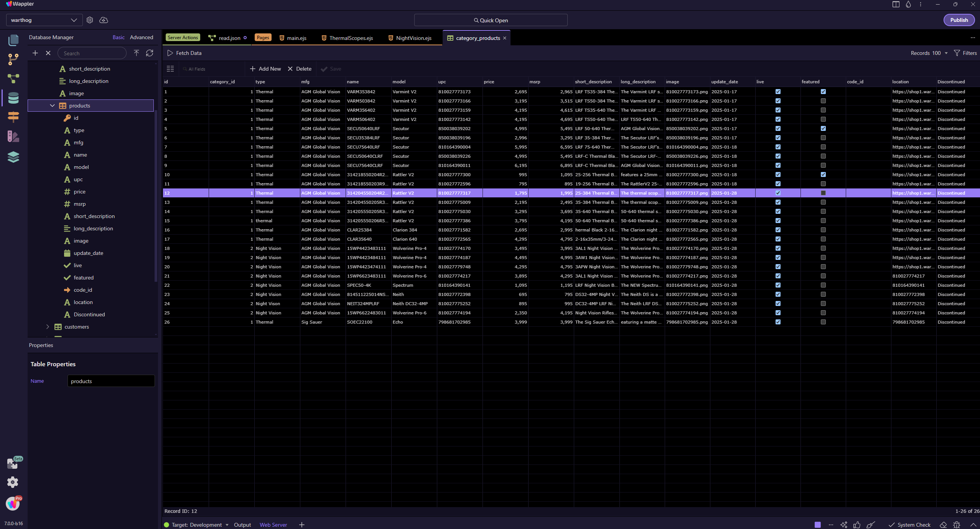Expand the customers table tree node
980x529 pixels.
click(x=48, y=327)
